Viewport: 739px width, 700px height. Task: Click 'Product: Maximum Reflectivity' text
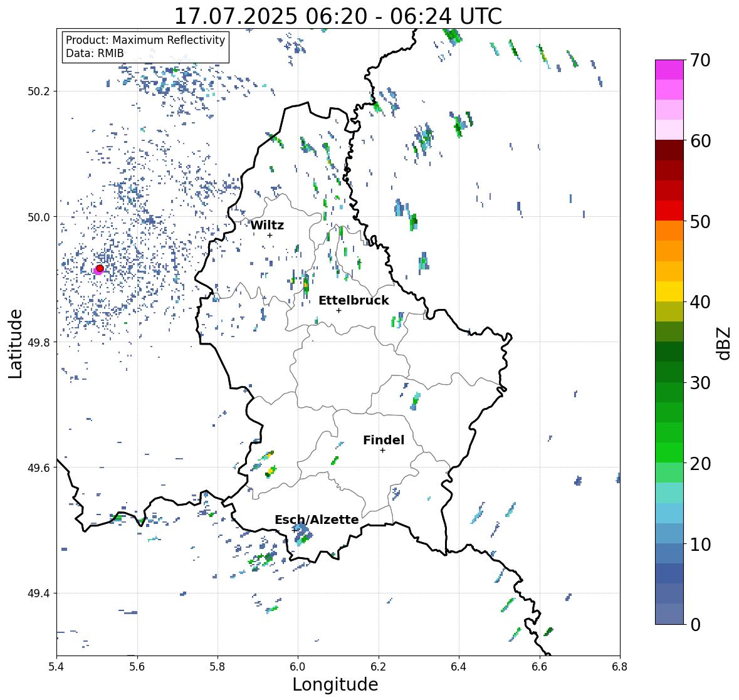145,40
